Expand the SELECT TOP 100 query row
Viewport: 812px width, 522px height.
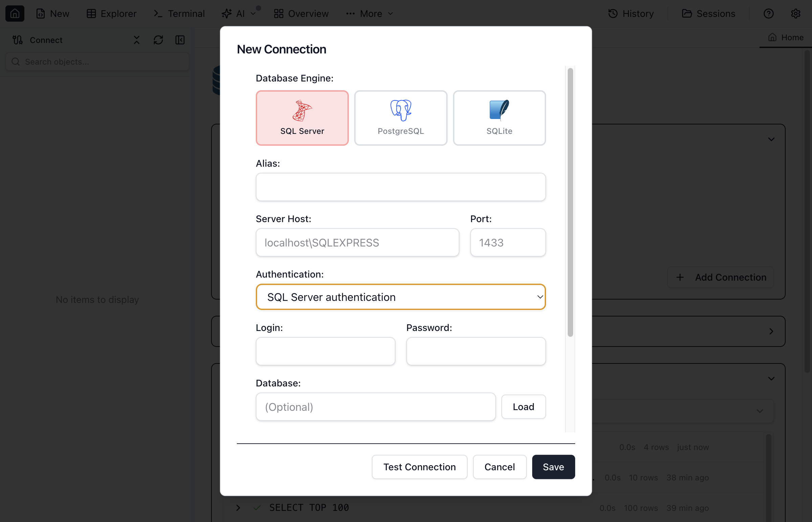(x=238, y=507)
